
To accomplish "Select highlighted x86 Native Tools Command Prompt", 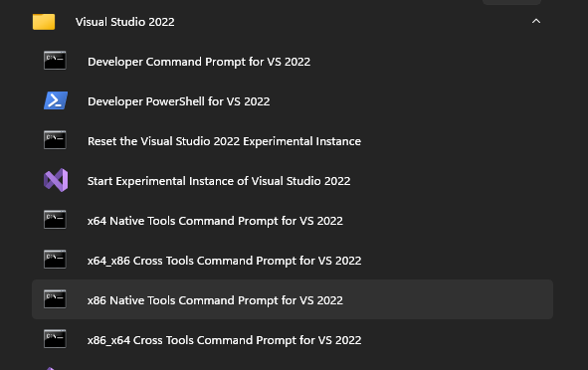I will 293,299.
